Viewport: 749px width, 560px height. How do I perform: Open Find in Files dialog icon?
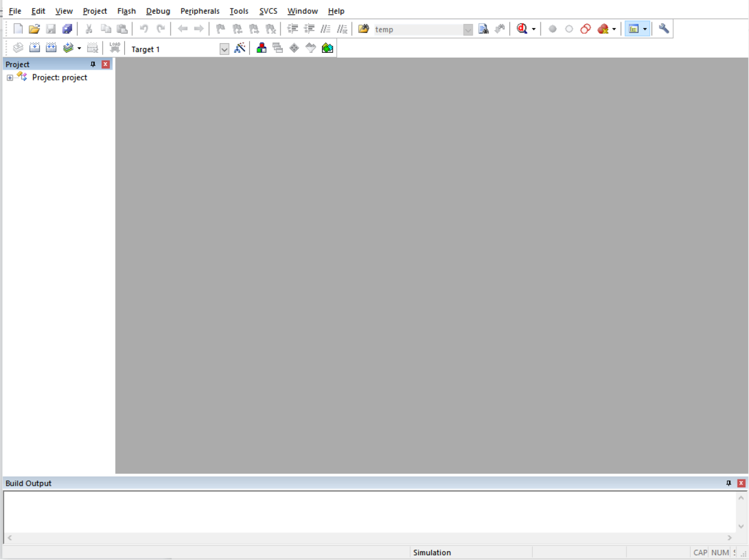point(363,29)
